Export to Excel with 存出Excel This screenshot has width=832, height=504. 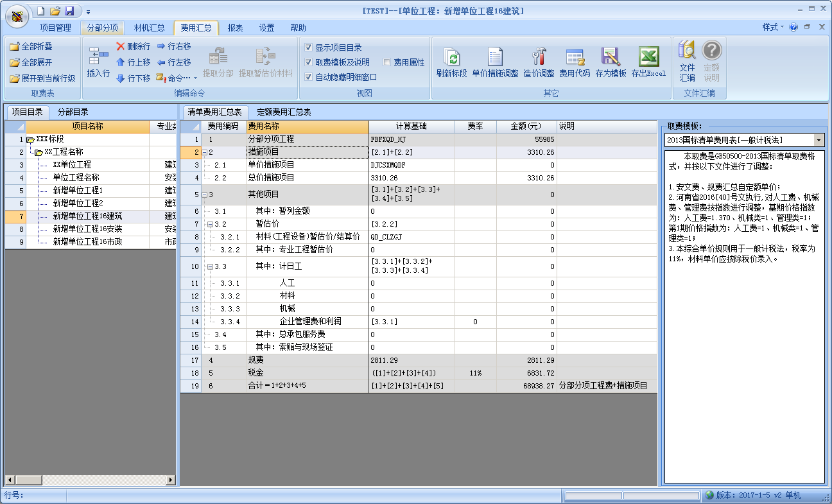point(648,63)
